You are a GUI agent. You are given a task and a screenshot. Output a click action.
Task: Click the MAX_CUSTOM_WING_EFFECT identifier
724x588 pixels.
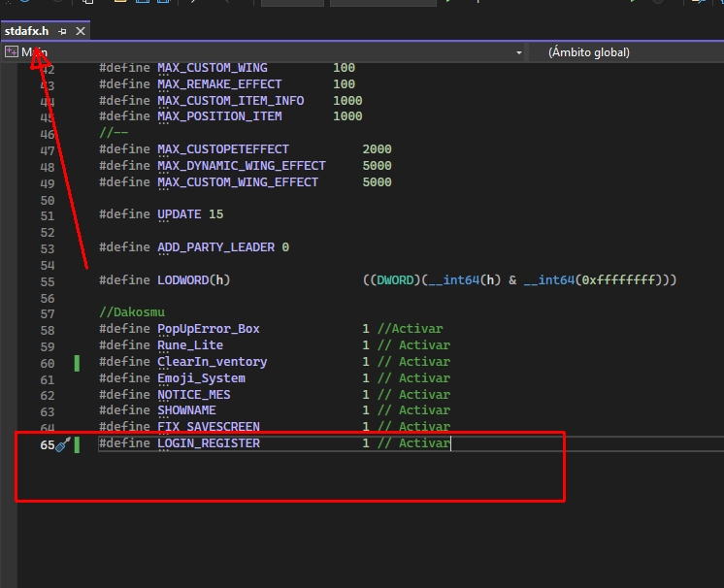238,182
